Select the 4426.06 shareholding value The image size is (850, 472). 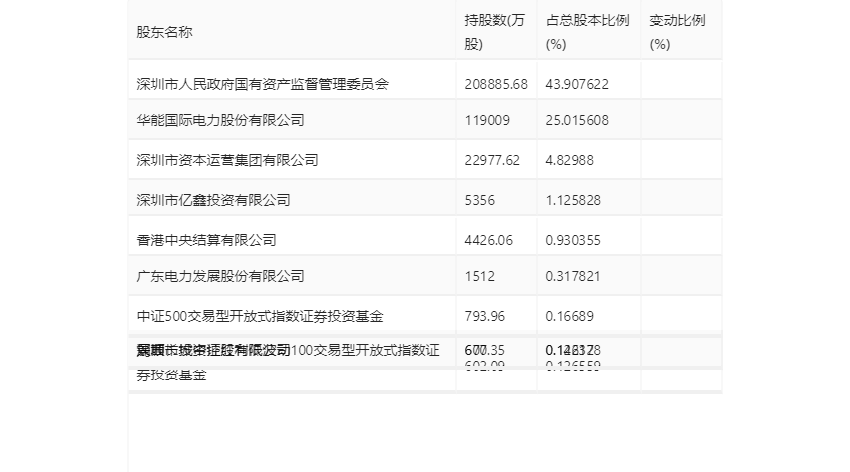point(488,240)
